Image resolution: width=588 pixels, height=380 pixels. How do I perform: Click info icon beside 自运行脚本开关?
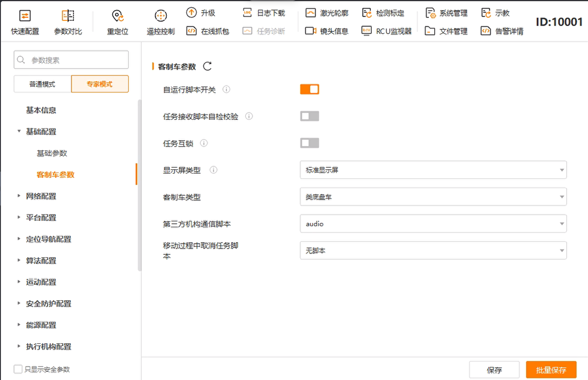point(226,89)
